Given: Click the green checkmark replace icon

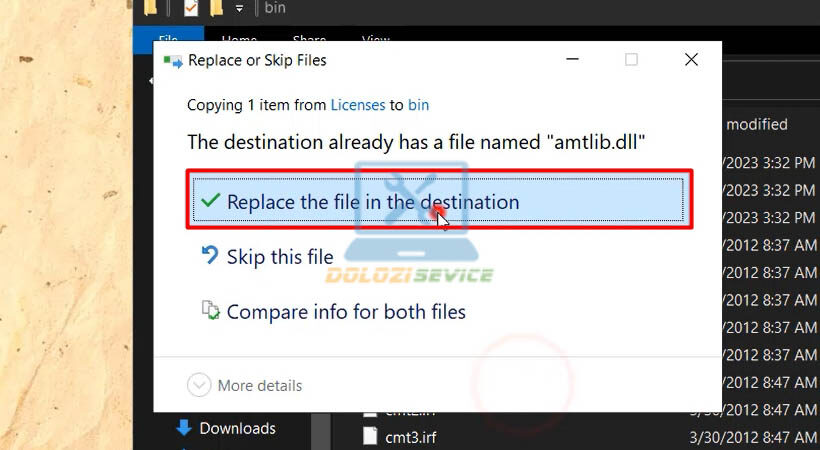Looking at the screenshot, I should [x=210, y=200].
